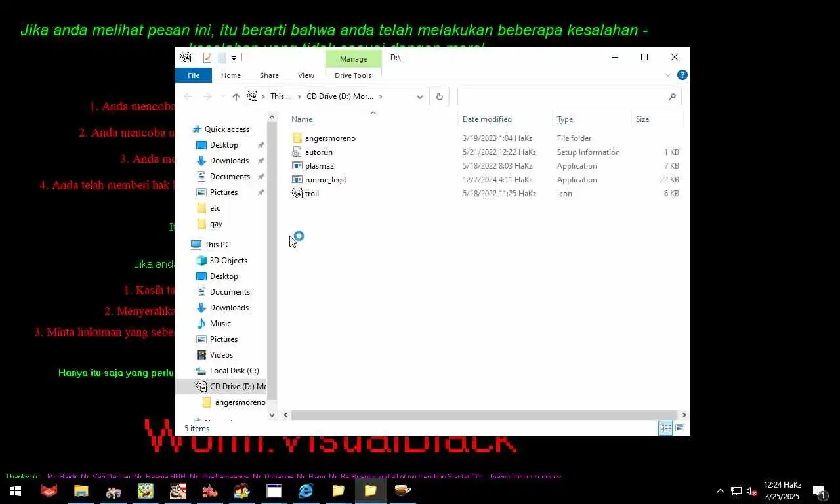Expand the ribbon with the chevron
The height and width of the screenshot is (504, 840).
668,75
